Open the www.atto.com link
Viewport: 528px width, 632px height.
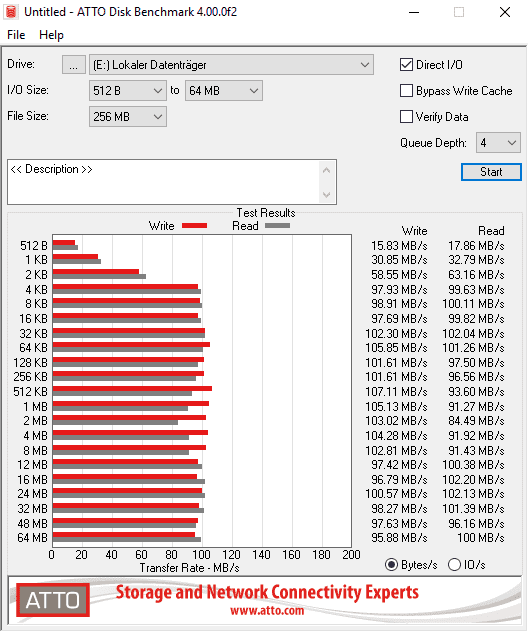point(267,611)
